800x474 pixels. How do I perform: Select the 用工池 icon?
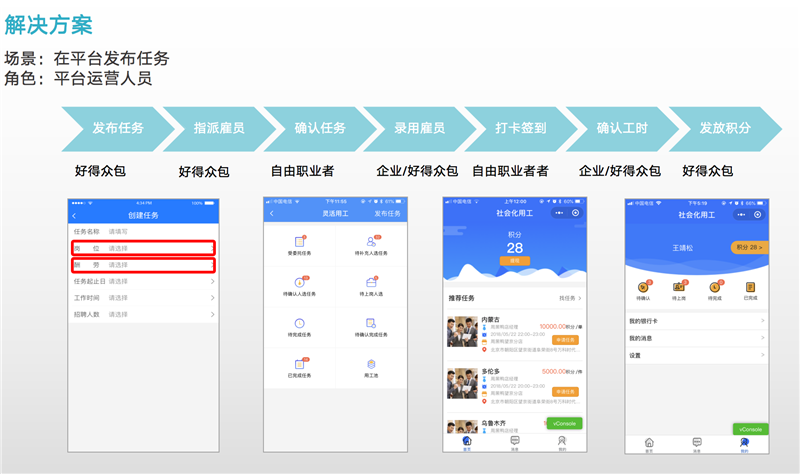point(371,364)
